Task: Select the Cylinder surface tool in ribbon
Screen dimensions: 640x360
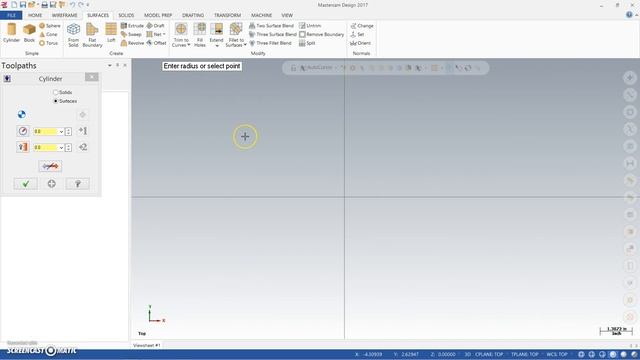Action: (x=11, y=33)
